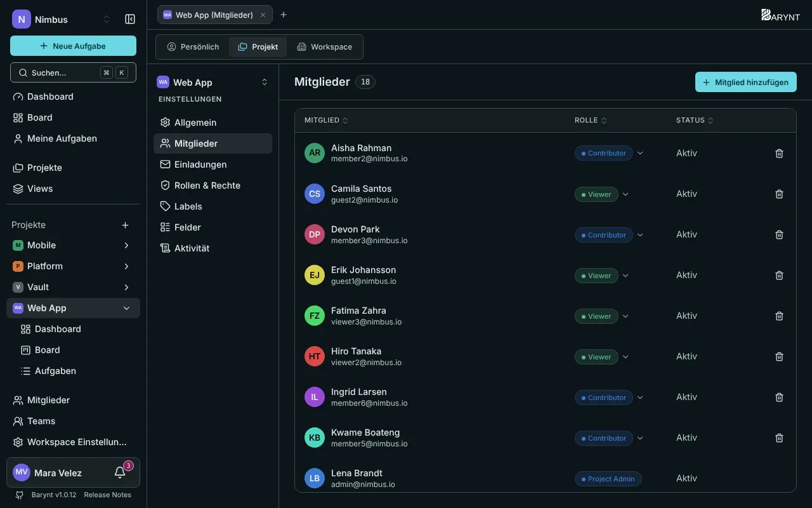The width and height of the screenshot is (812, 508).
Task: Switch to the Workspace tab
Action: click(x=324, y=46)
